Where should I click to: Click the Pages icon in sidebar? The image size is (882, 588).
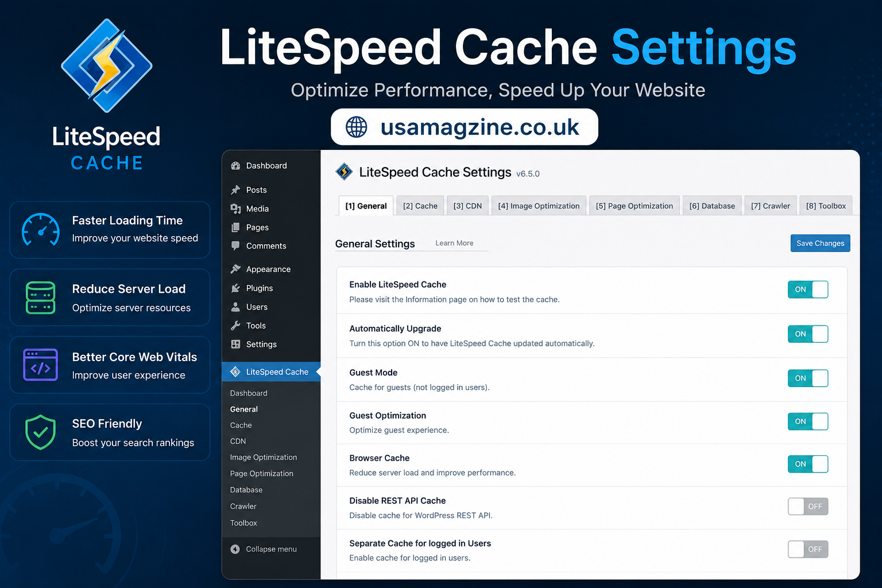235,228
